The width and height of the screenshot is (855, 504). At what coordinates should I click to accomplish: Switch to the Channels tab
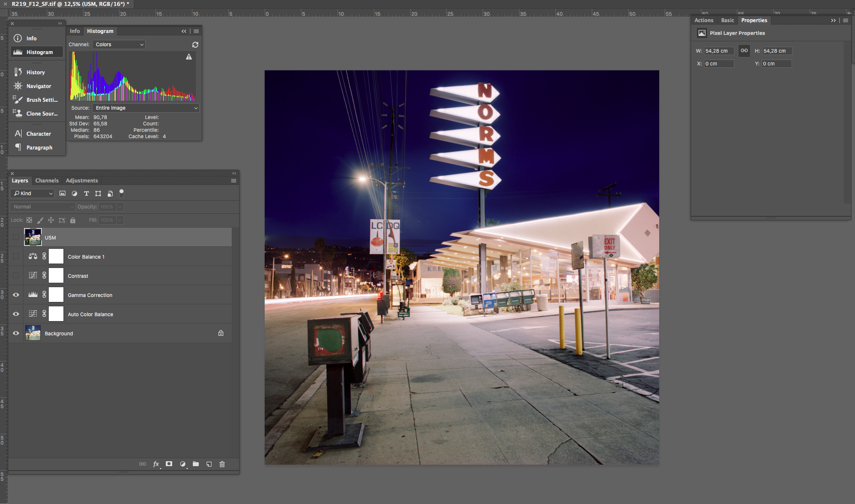[x=47, y=180]
